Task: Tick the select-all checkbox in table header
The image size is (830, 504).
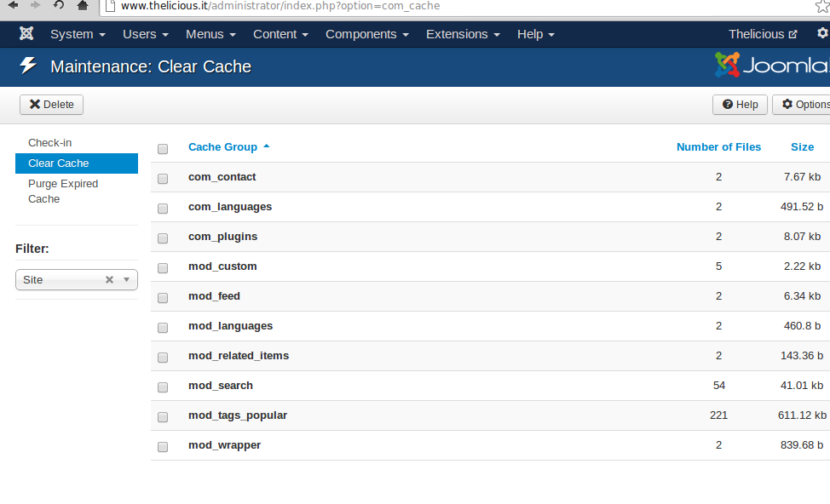Action: pos(163,149)
